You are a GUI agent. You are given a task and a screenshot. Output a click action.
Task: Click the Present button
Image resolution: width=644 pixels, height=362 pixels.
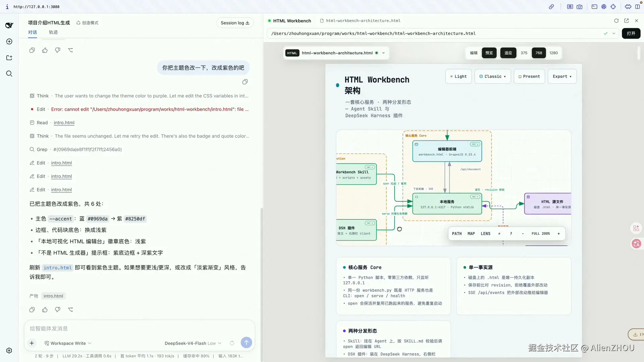(x=529, y=76)
